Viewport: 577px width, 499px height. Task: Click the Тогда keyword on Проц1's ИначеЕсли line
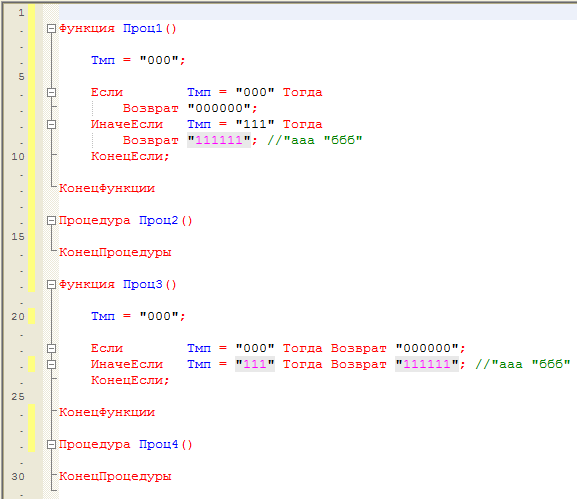[302, 124]
